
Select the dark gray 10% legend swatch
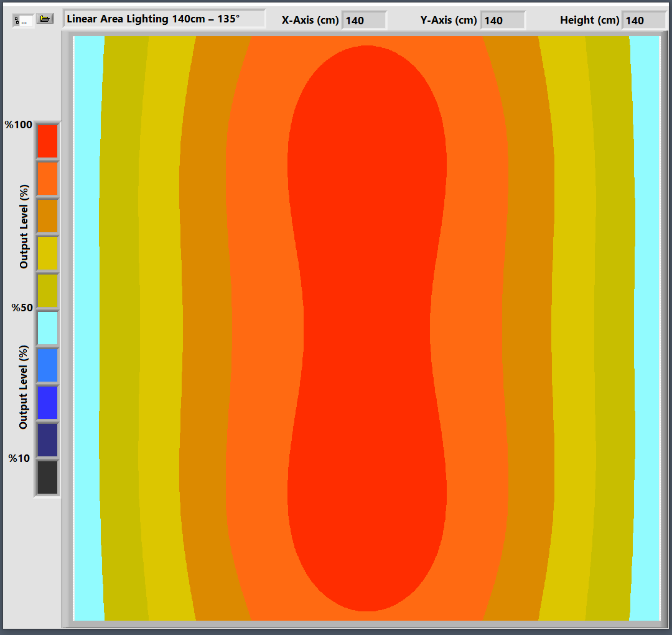[47, 477]
